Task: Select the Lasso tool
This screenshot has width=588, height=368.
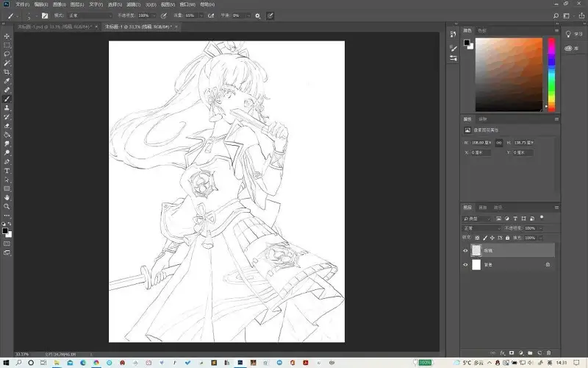Action: click(x=7, y=54)
